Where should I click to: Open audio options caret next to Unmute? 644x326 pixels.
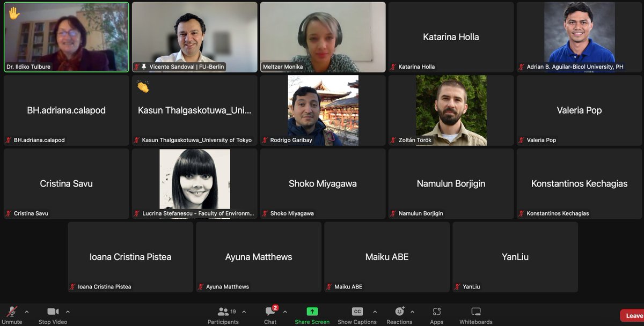pyautogui.click(x=26, y=312)
